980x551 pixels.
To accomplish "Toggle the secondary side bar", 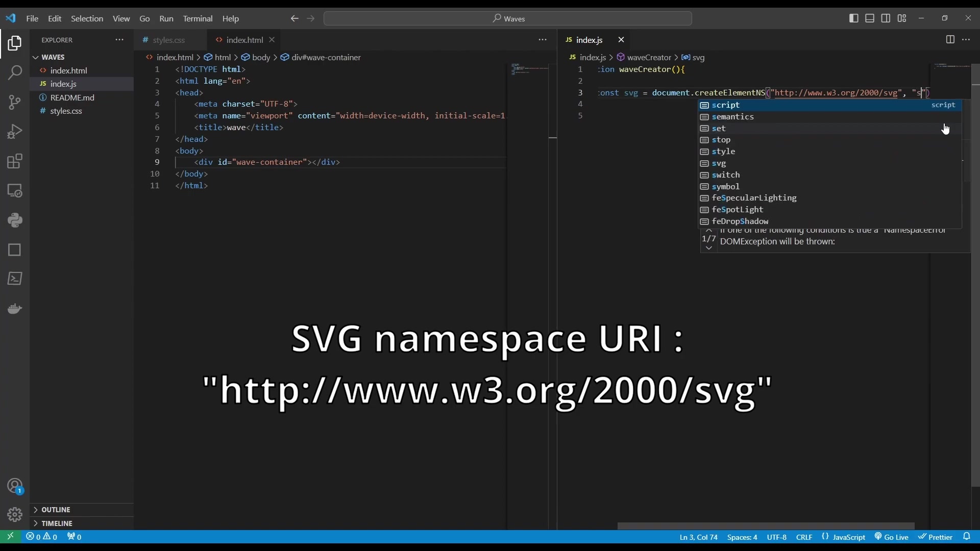I will point(886,18).
